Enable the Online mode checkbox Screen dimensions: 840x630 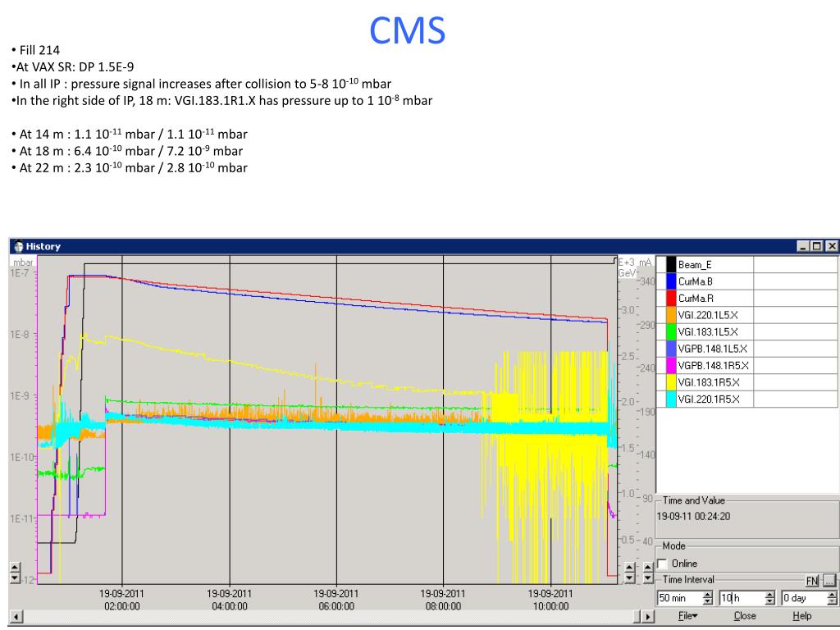point(663,564)
